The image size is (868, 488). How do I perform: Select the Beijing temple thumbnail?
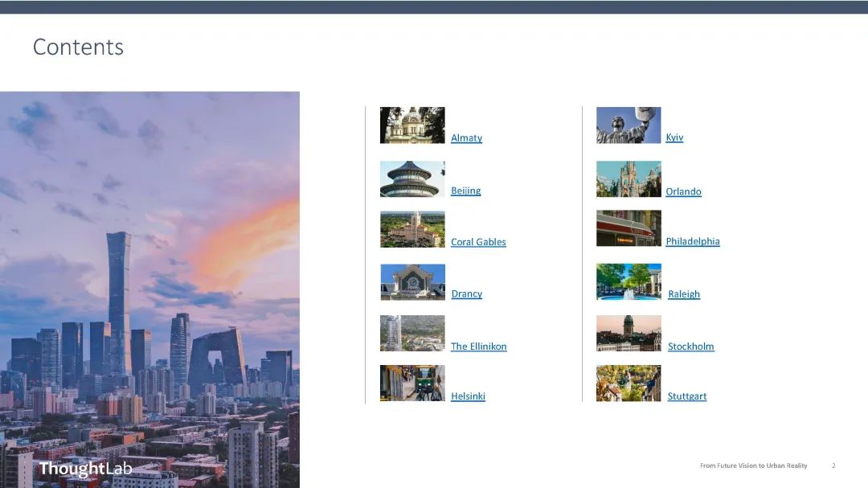point(412,179)
